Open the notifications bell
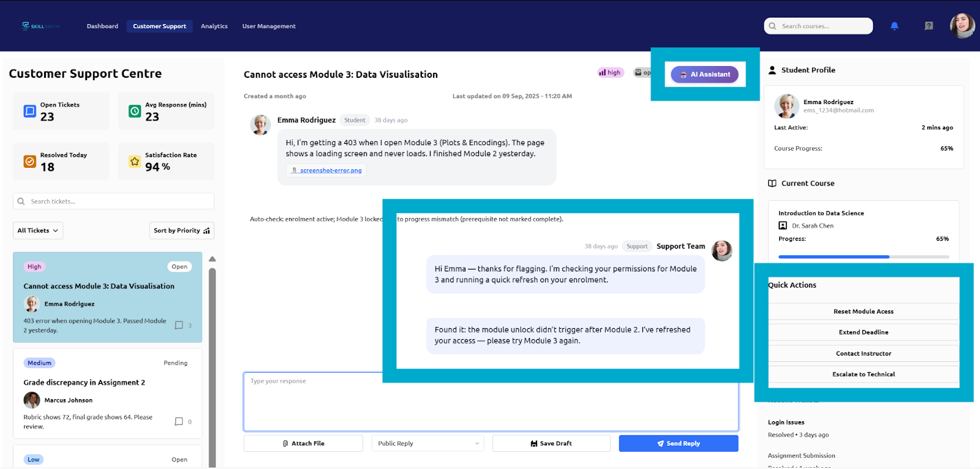The height and width of the screenshot is (469, 980). coord(894,26)
